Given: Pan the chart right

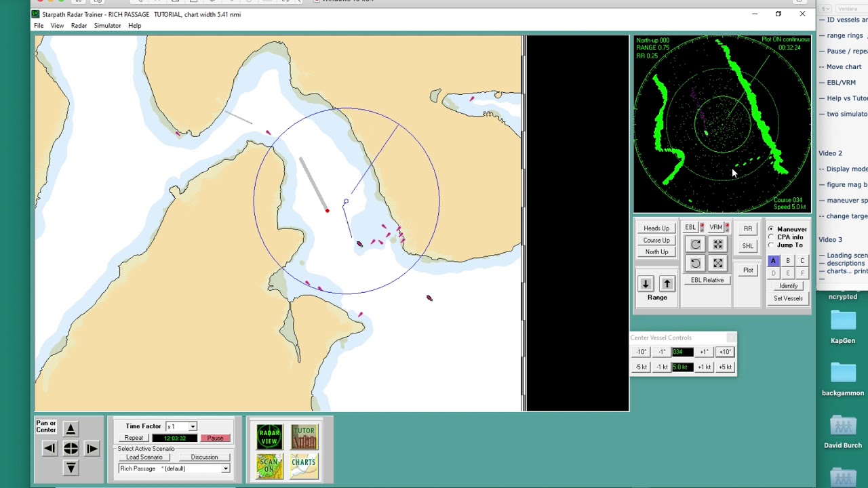Looking at the screenshot, I should pyautogui.click(x=92, y=449).
